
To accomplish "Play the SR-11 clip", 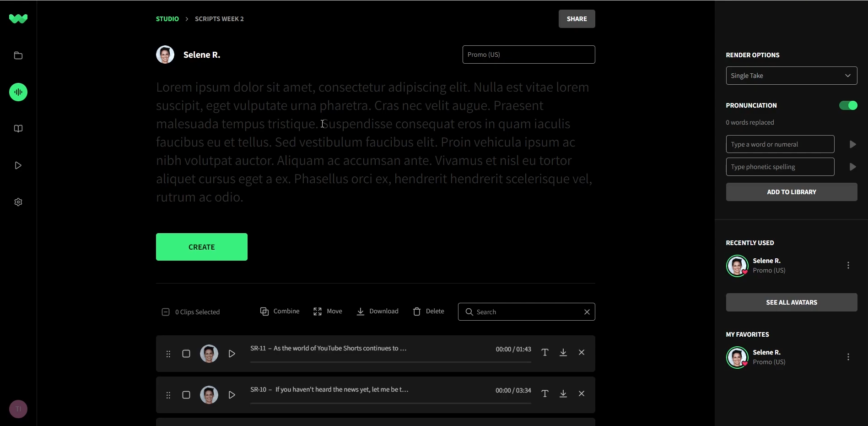I will pyautogui.click(x=232, y=353).
